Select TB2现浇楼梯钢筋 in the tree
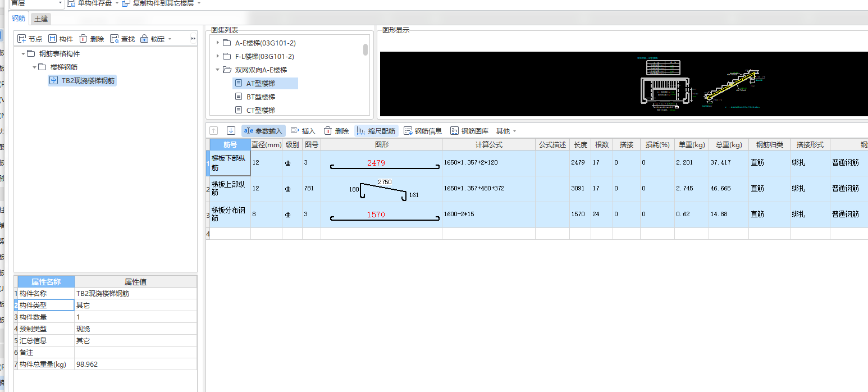868x392 pixels. pyautogui.click(x=83, y=80)
